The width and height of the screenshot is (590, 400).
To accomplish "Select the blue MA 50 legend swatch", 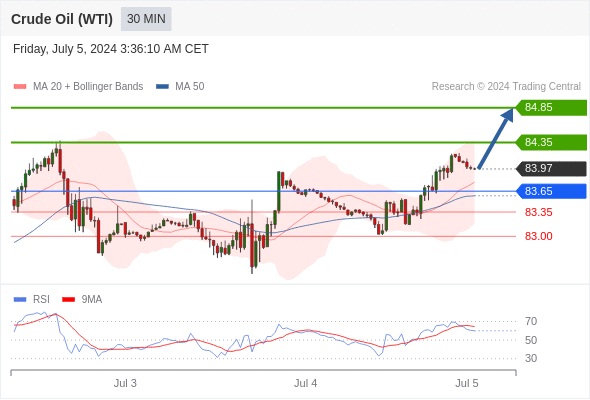I will (162, 87).
